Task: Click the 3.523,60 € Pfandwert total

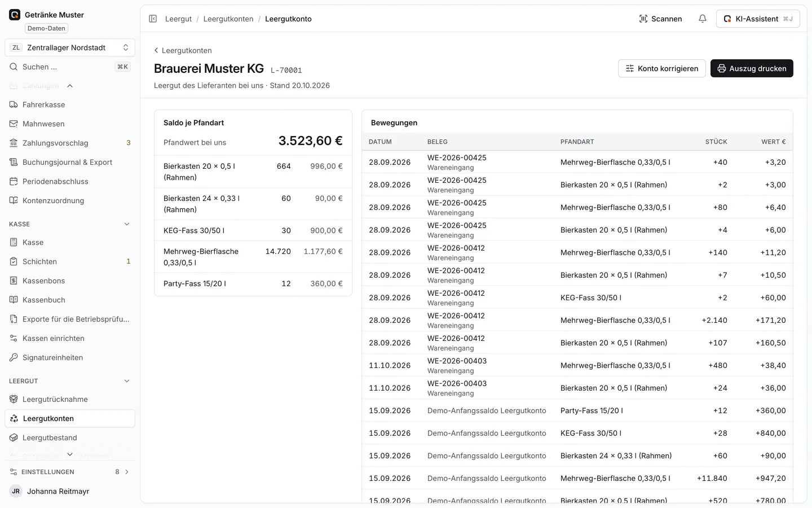Action: click(x=310, y=141)
